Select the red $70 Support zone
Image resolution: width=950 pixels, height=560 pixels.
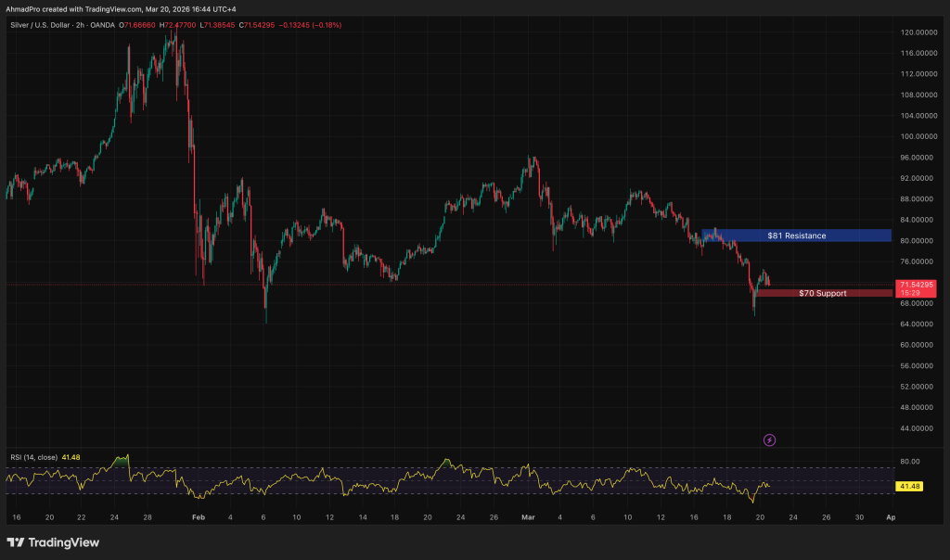tap(824, 293)
